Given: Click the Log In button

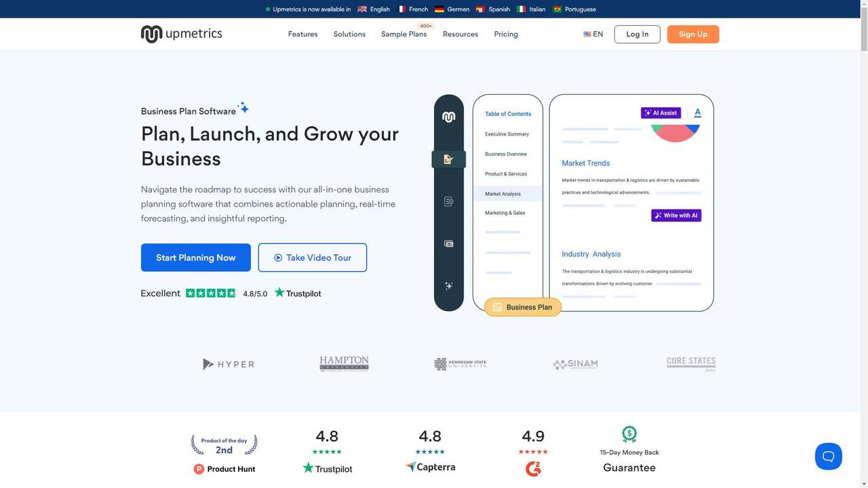Looking at the screenshot, I should [637, 34].
